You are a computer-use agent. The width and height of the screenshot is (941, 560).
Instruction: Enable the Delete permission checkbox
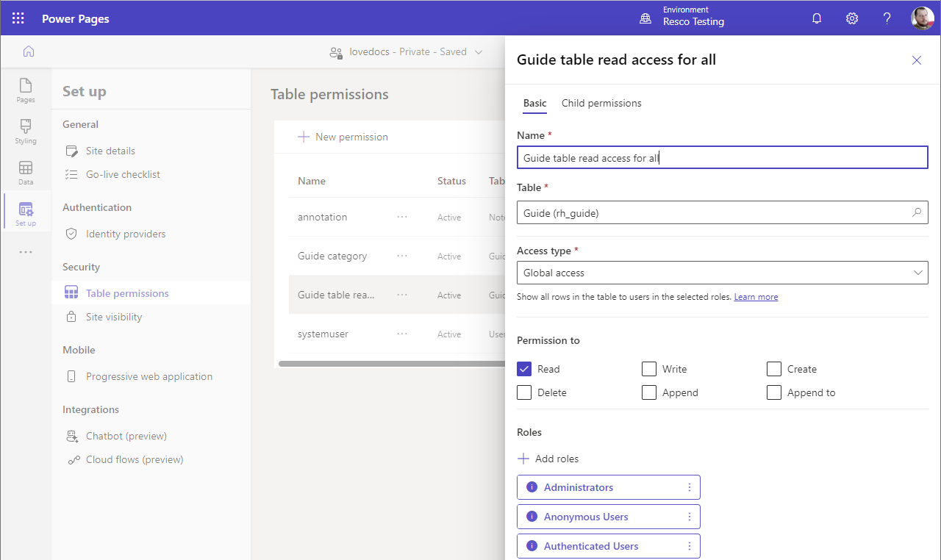[524, 392]
